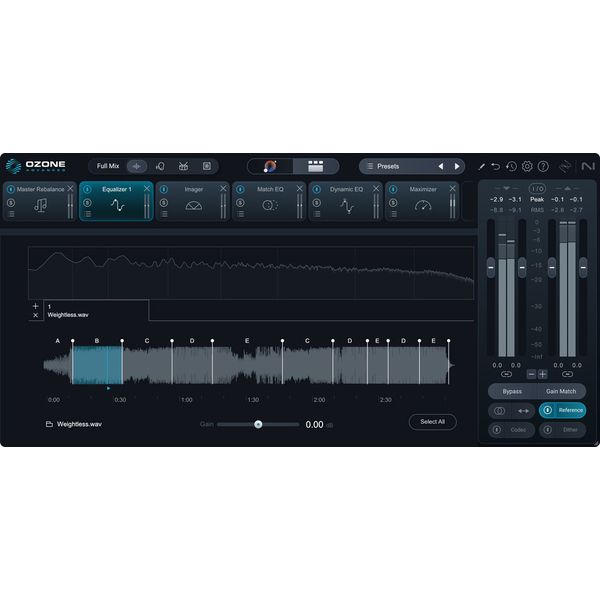Toggle the I/O meter button
The width and height of the screenshot is (600, 600).
[x=537, y=188]
